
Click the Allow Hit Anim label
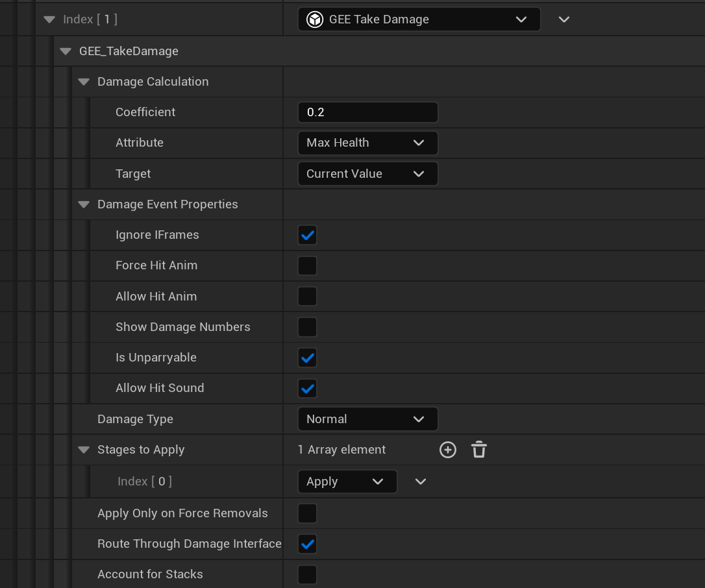click(x=156, y=296)
